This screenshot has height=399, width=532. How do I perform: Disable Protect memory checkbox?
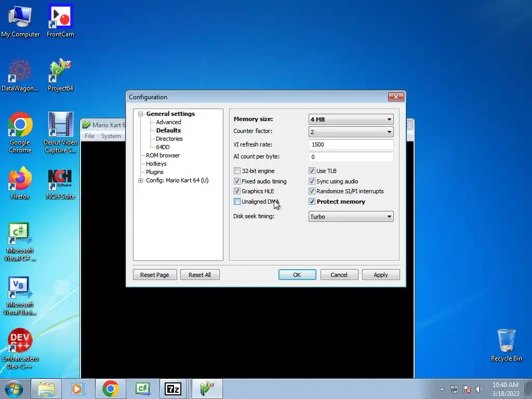coord(312,202)
